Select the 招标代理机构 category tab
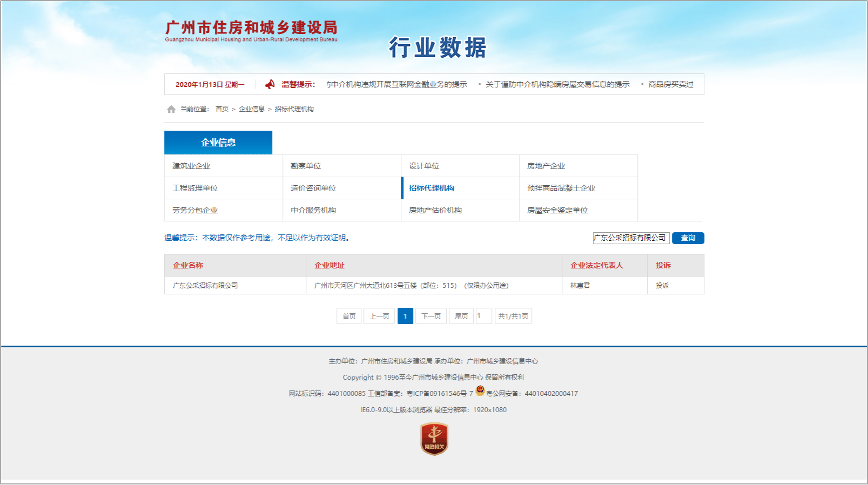The image size is (868, 485). (431, 188)
